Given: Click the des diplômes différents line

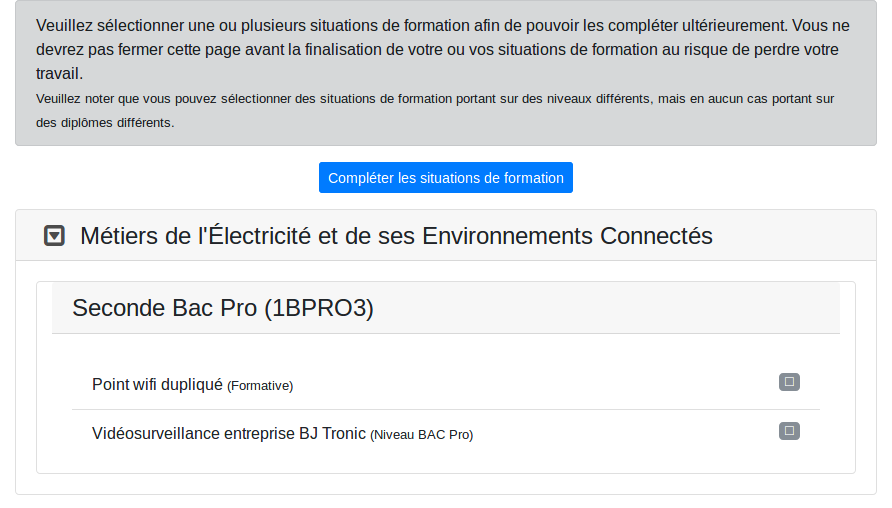Looking at the screenshot, I should click(105, 122).
